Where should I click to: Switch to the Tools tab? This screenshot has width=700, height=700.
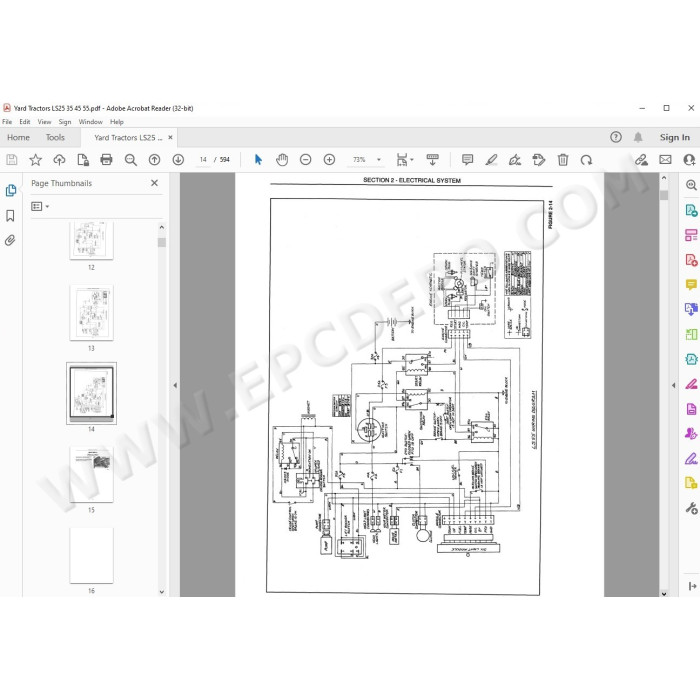55,138
